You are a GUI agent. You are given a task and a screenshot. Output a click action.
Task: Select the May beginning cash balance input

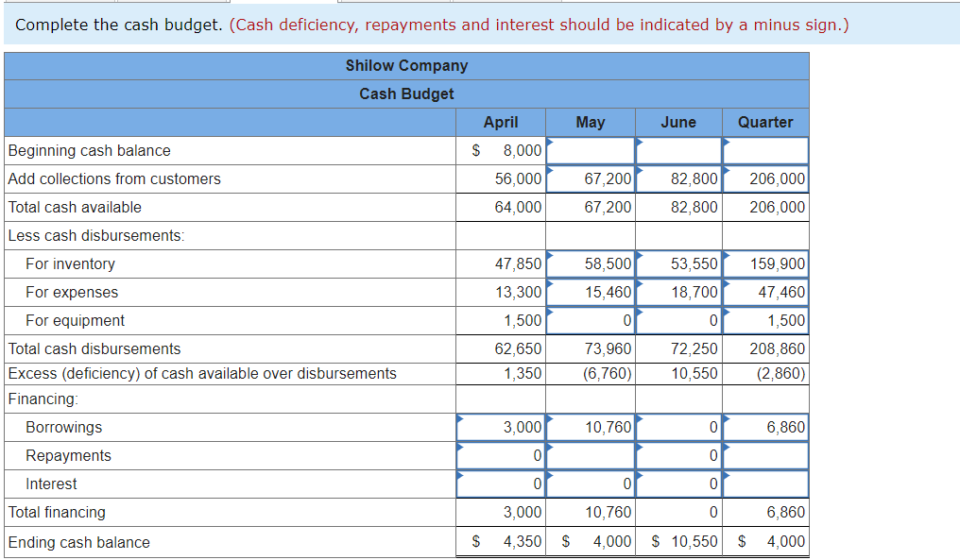[588, 150]
